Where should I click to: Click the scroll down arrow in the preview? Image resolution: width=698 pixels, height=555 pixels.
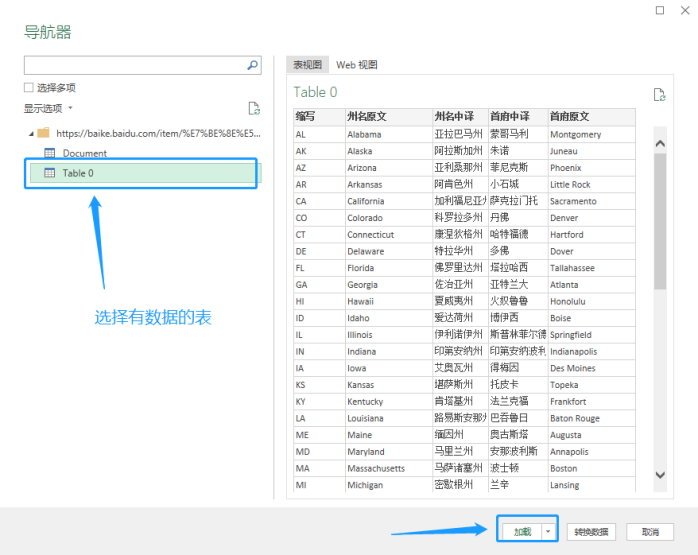[659, 474]
